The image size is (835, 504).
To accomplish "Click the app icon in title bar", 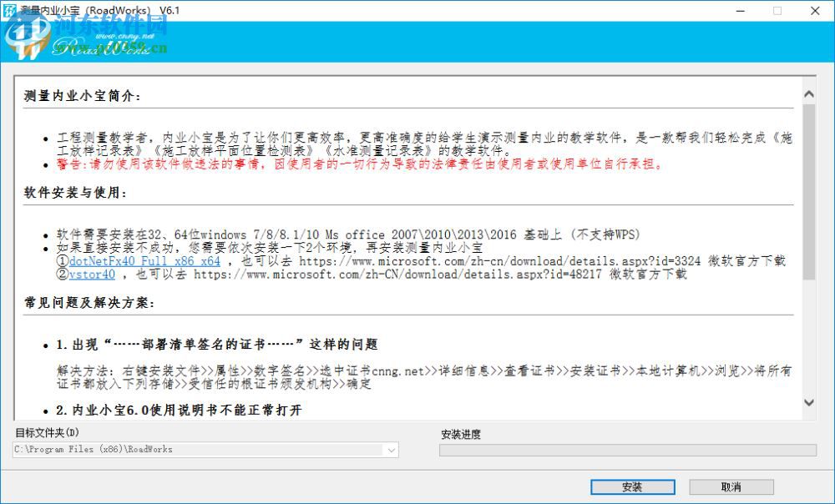I will pos(9,10).
